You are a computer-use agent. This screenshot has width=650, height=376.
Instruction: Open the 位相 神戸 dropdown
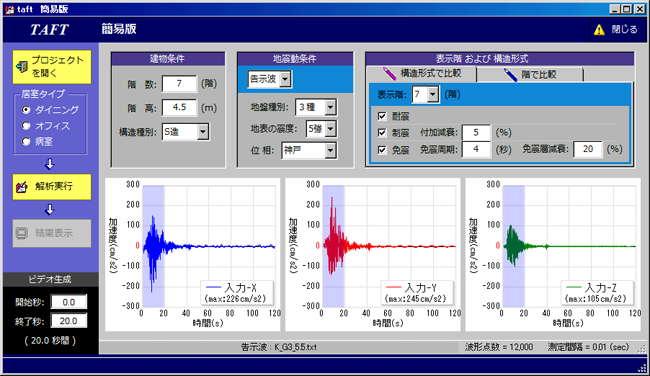pos(330,150)
